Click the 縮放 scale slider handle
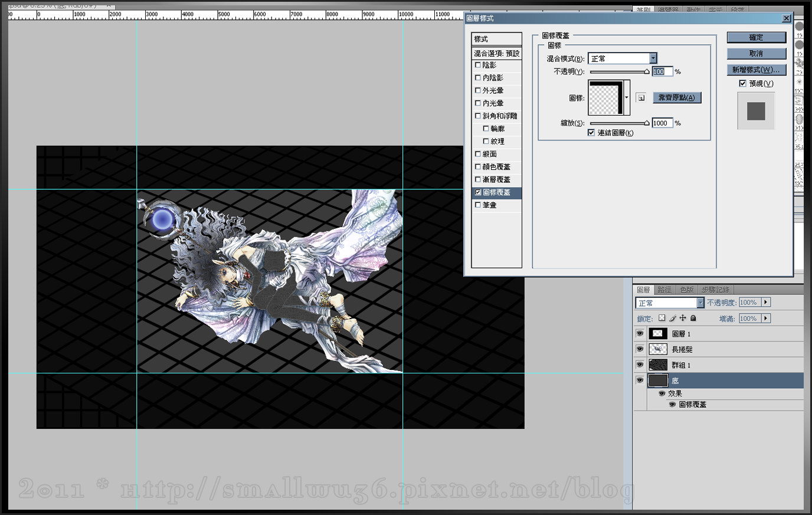Viewport: 812px width, 515px height. 647,123
